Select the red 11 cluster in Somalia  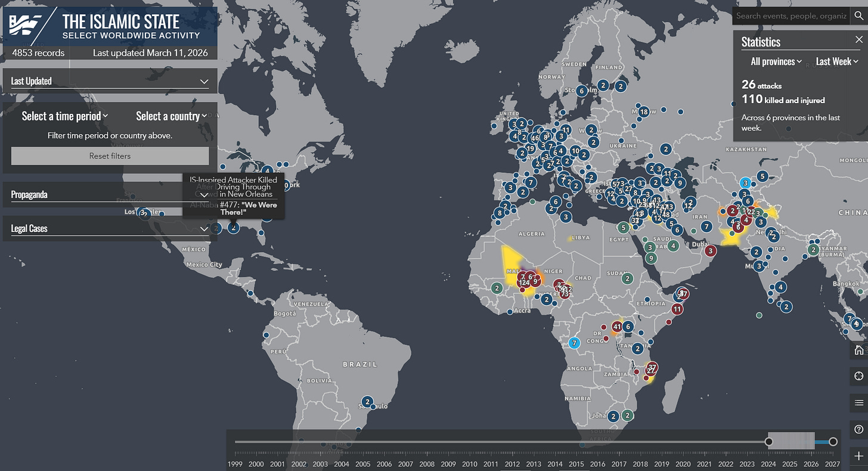click(x=677, y=309)
